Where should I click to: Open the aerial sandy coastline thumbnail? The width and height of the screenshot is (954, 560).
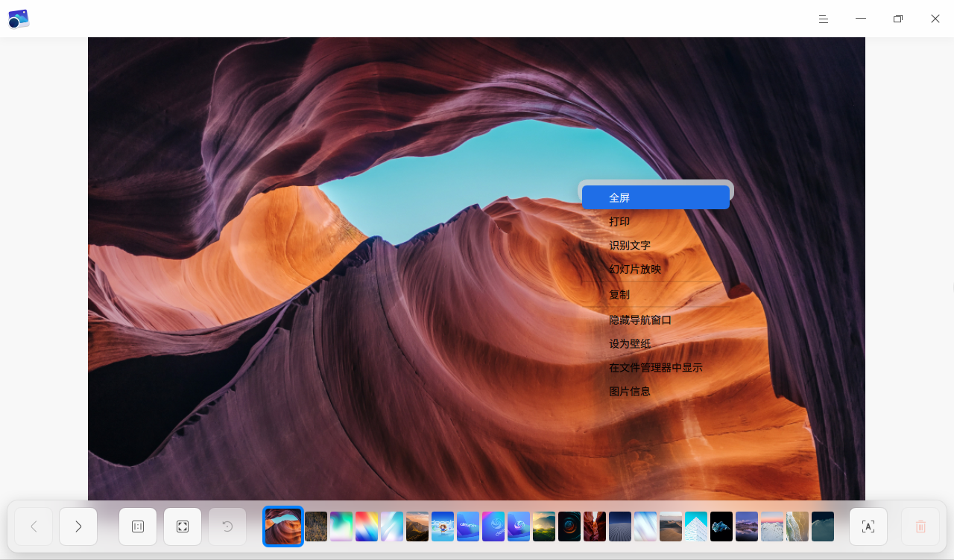tap(797, 526)
